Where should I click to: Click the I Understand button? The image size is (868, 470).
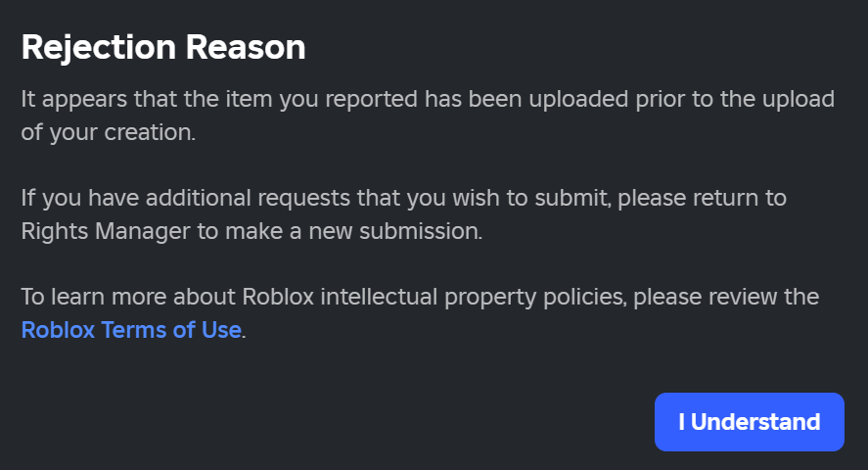[749, 422]
